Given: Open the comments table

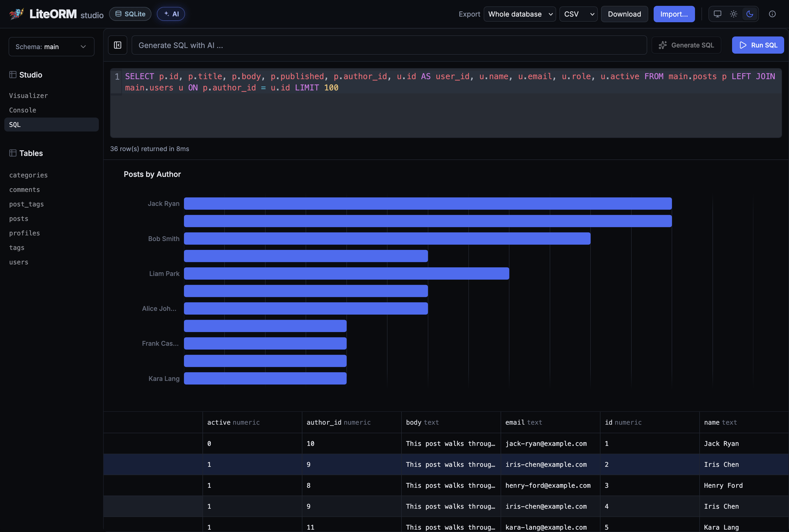Looking at the screenshot, I should click(x=25, y=190).
